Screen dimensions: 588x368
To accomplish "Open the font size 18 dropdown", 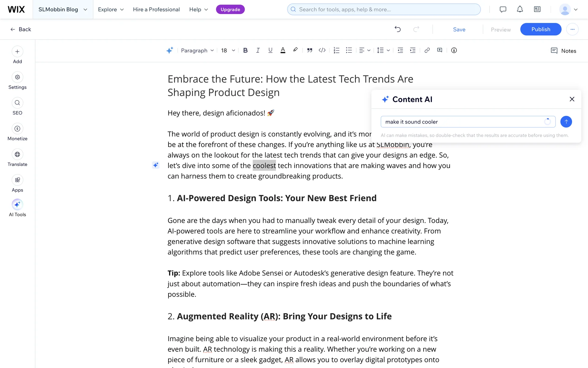I will tap(228, 50).
